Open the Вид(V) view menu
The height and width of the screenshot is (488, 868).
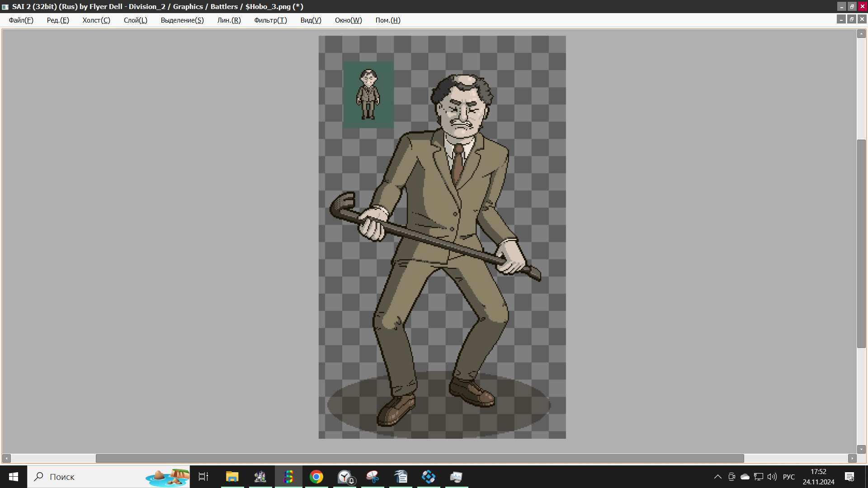point(311,20)
